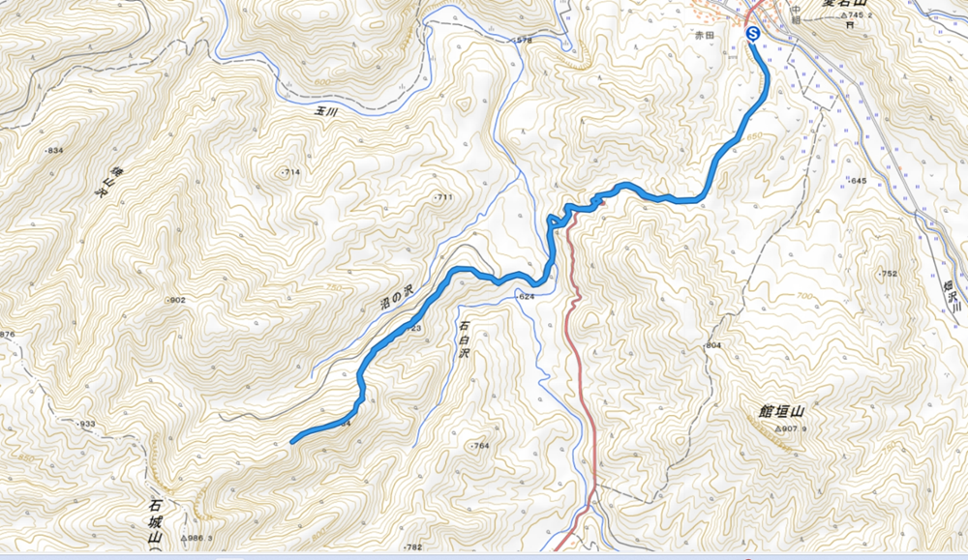The height and width of the screenshot is (560, 968).
Task: Click the 畑沢川 river label
Action: [x=953, y=297]
